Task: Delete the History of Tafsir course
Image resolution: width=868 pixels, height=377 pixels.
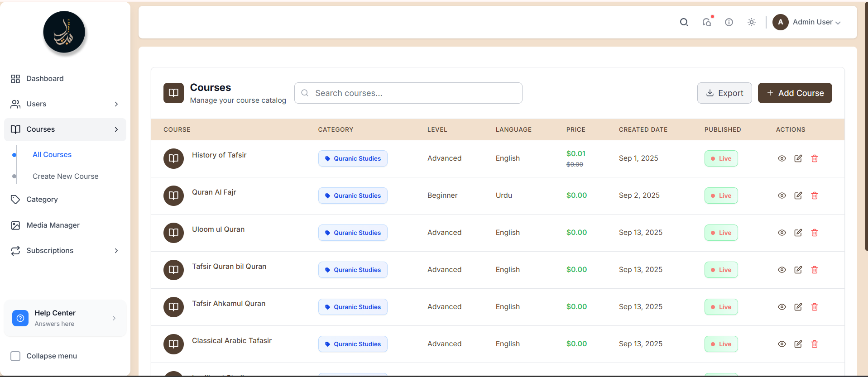Action: [815, 158]
